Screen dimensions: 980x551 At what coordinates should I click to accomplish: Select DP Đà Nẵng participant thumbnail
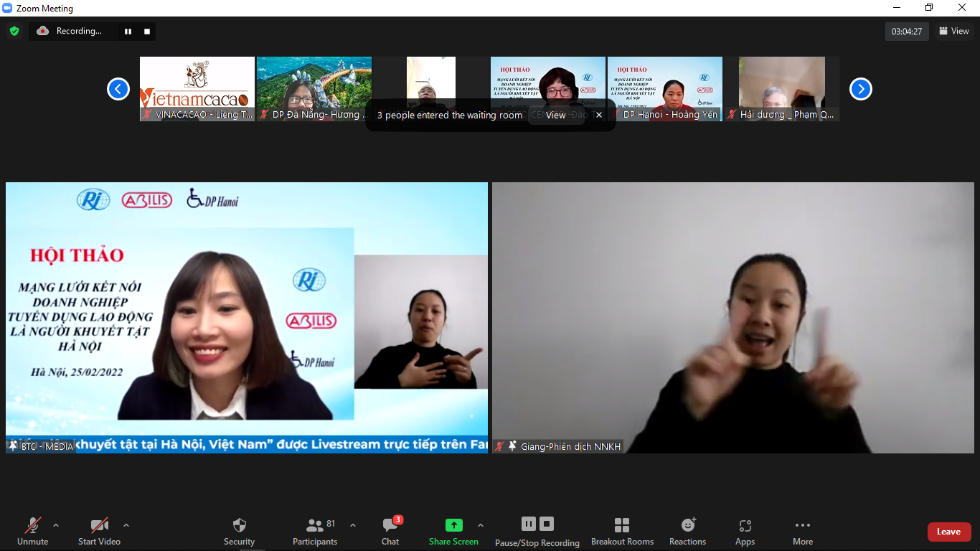pyautogui.click(x=314, y=89)
